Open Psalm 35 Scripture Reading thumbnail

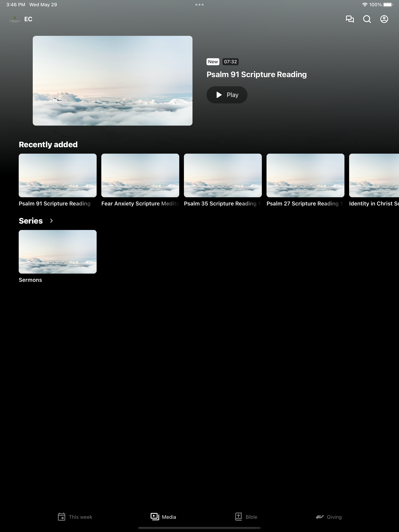coord(223,175)
